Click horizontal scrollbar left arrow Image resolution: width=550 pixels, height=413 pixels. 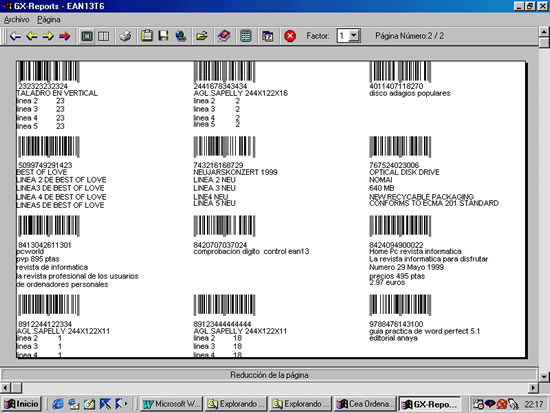click(x=5, y=388)
